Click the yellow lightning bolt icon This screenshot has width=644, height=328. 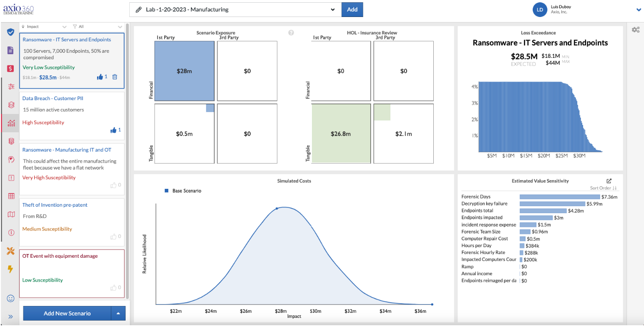point(10,269)
